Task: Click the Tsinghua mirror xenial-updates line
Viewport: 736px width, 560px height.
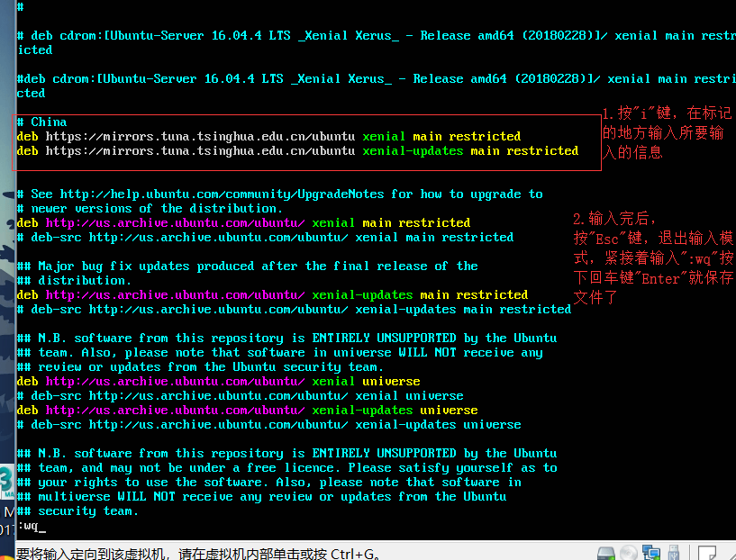Action: (297, 150)
